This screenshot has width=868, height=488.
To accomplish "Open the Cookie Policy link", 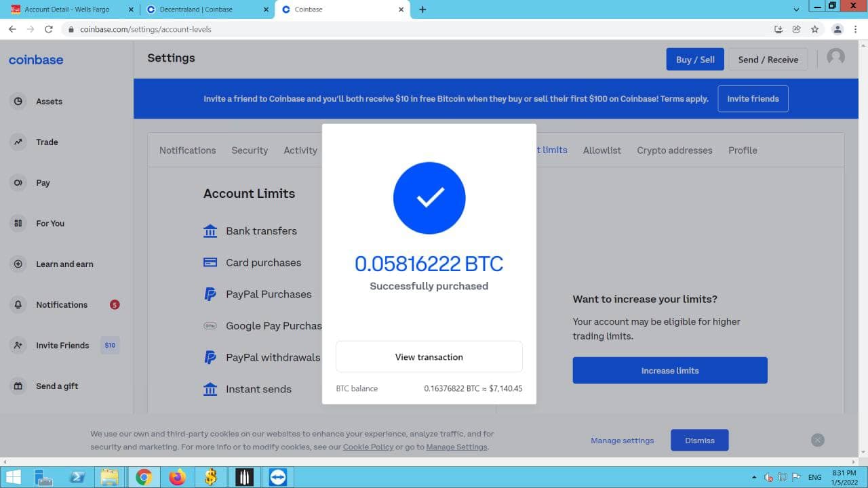I will click(368, 447).
